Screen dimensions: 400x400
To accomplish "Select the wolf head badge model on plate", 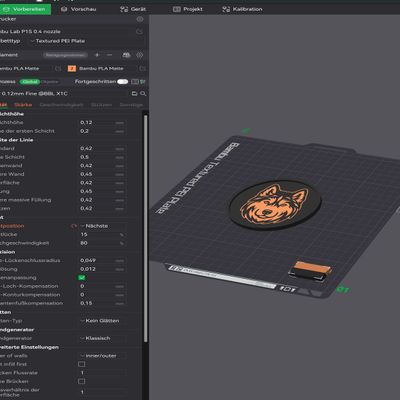I will (x=275, y=204).
